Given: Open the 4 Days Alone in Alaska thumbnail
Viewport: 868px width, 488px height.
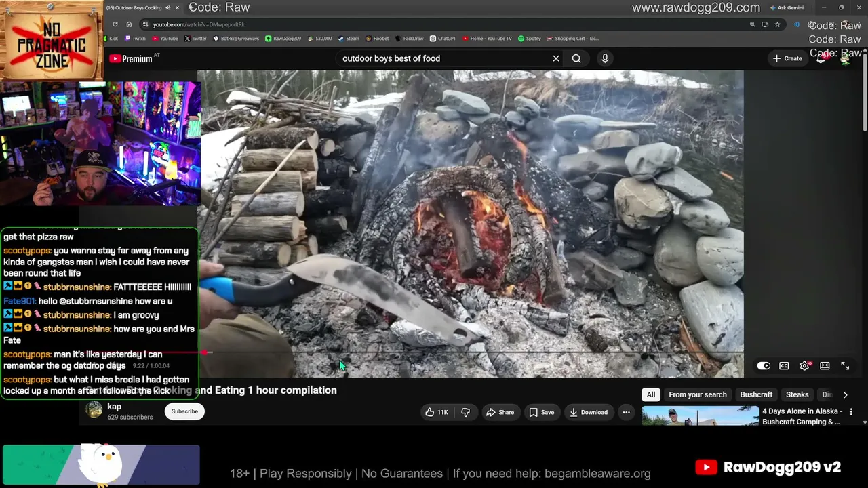Looking at the screenshot, I should pos(701,415).
